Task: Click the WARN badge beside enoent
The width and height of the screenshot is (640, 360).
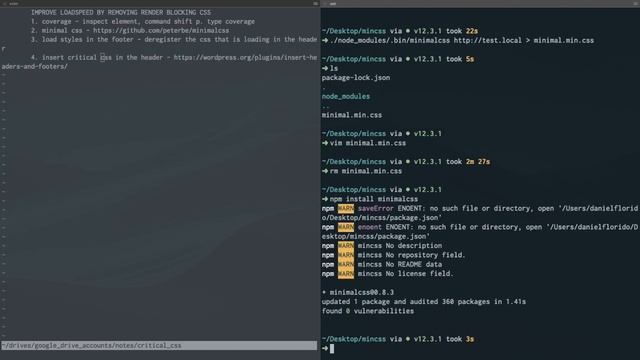Action: click(x=346, y=227)
